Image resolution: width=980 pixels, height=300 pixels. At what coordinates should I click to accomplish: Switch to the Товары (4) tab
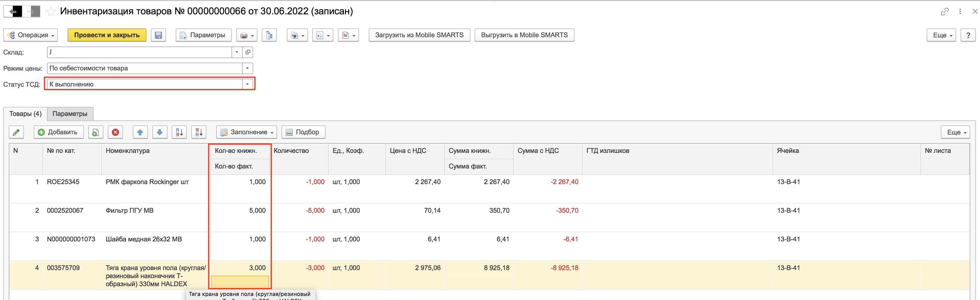(x=25, y=114)
